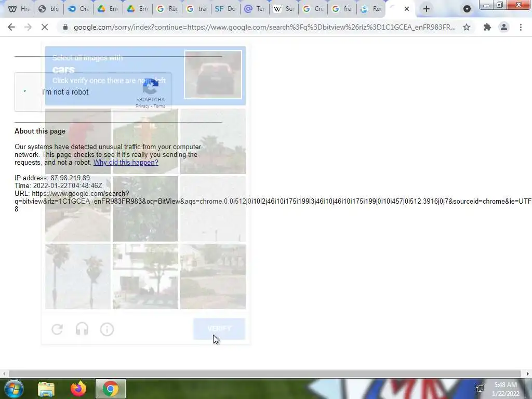Switch to the 'Règ' Google tab
The width and height of the screenshot is (532, 399).
point(167,9)
